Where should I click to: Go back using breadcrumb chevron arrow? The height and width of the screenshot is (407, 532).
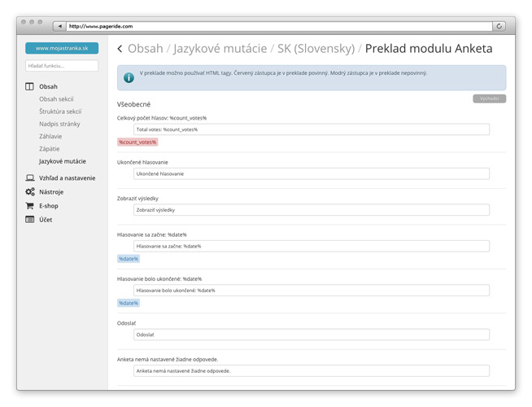click(120, 49)
